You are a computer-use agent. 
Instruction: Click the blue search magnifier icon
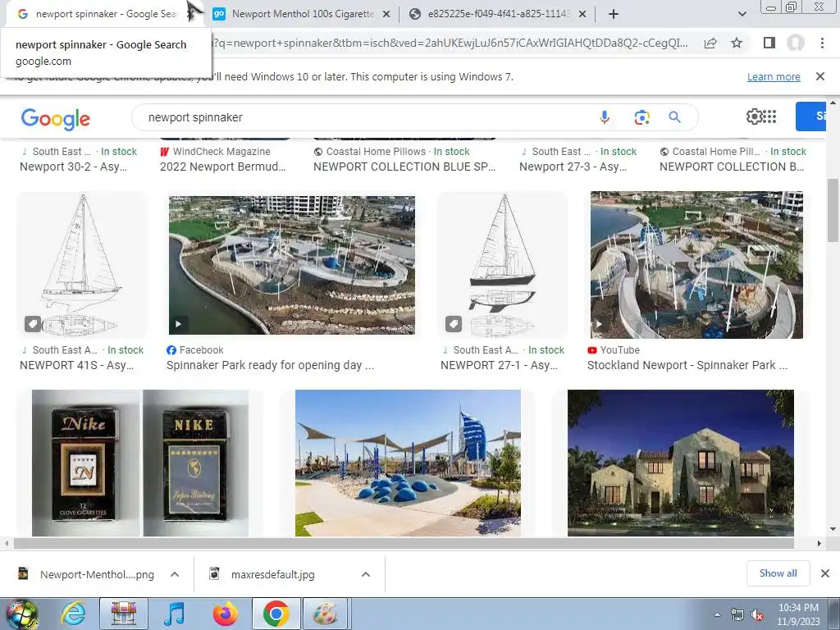click(674, 117)
